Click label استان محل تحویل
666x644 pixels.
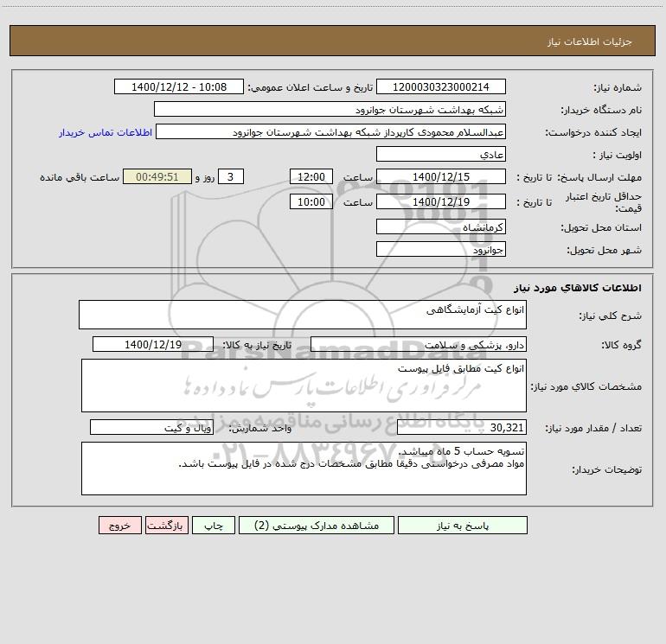[601, 228]
